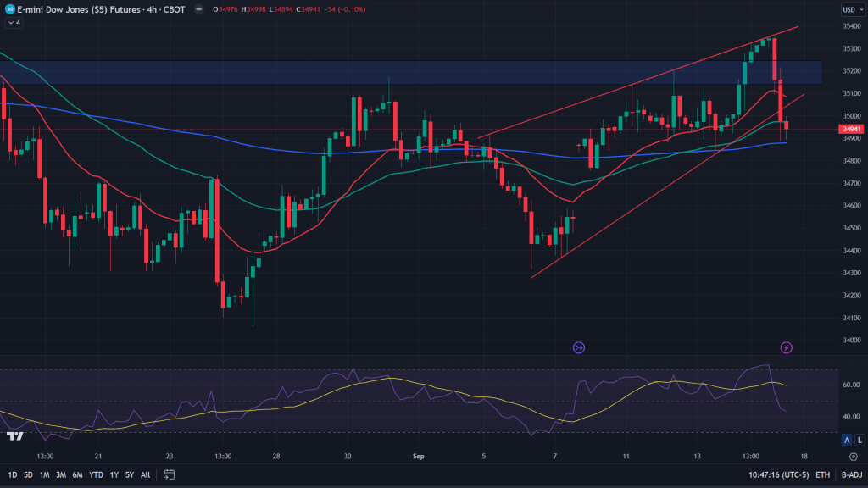868x488 pixels.
Task: Open the USD currency dropdown
Action: 850,10
